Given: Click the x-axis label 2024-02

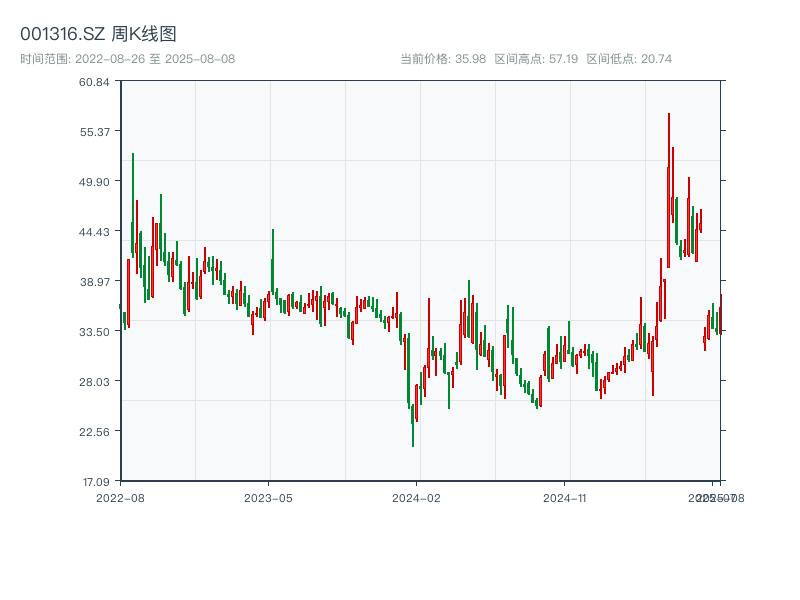Looking at the screenshot, I should (x=416, y=498).
